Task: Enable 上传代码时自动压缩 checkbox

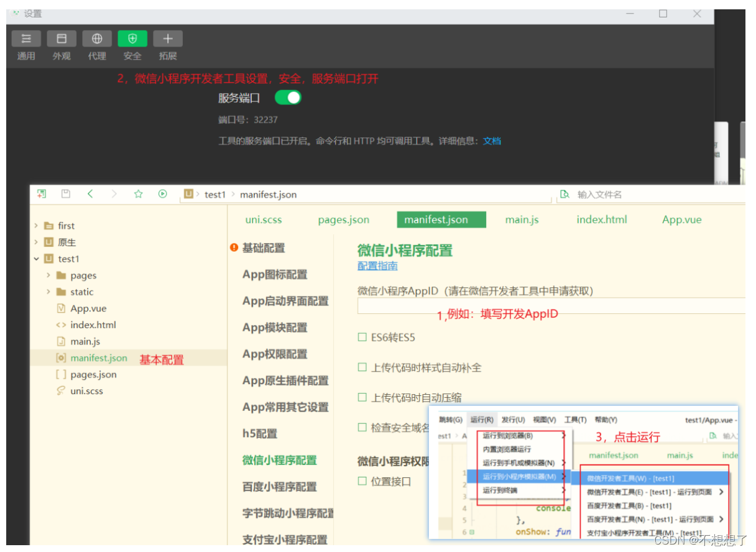Action: point(362,397)
